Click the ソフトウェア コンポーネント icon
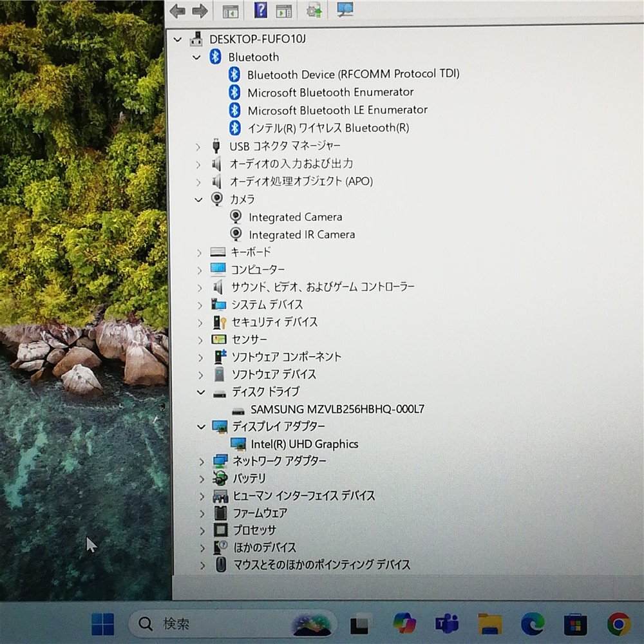Screen dimensions: 644x644 point(220,357)
